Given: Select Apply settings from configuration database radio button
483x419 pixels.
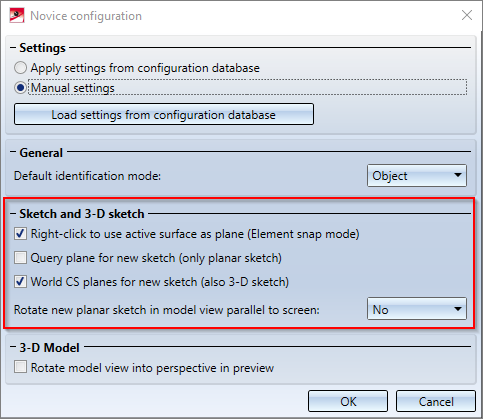Looking at the screenshot, I should point(20,68).
